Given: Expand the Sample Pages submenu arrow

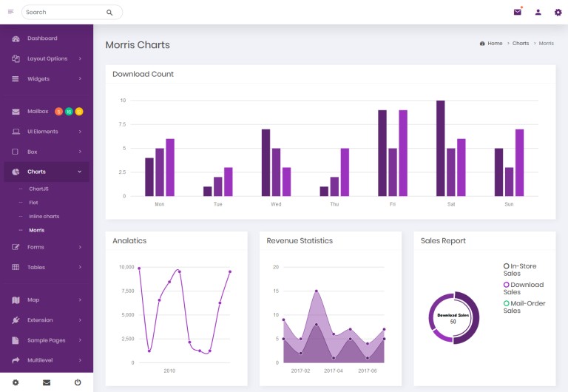Looking at the screenshot, I should tap(80, 339).
